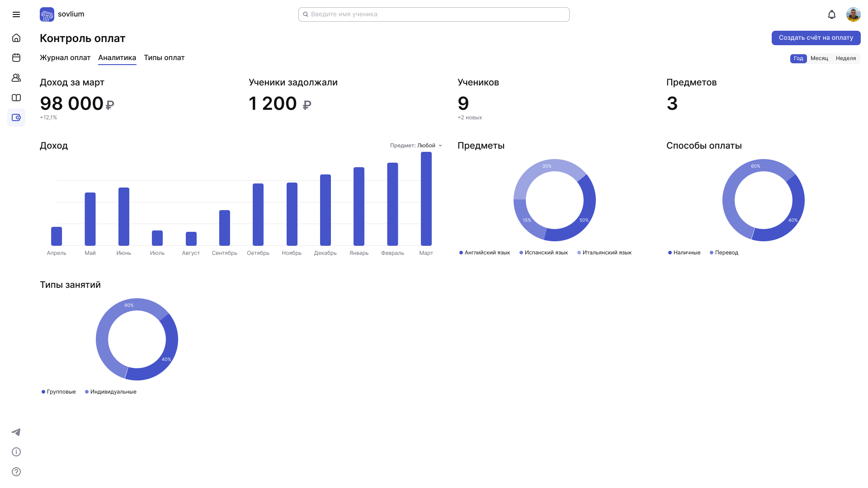868x488 pixels.
Task: Open the book (subjects) sidebar icon
Action: pyautogui.click(x=16, y=98)
